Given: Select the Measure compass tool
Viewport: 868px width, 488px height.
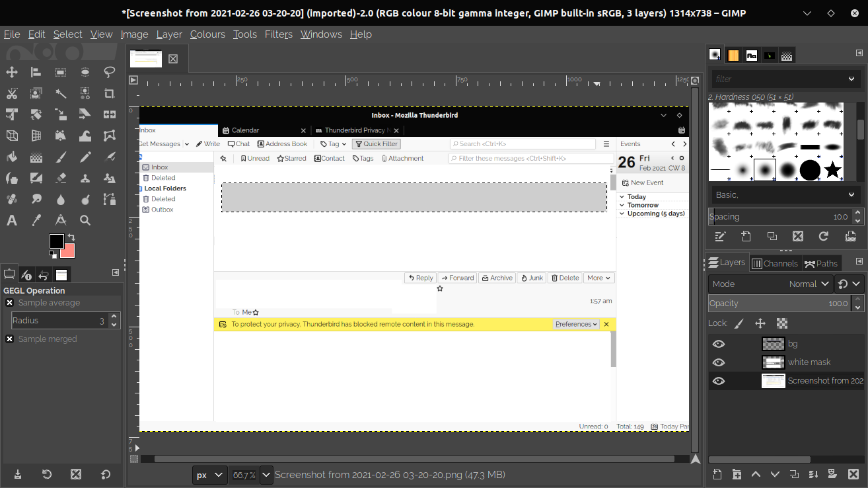Looking at the screenshot, I should pos(61,220).
